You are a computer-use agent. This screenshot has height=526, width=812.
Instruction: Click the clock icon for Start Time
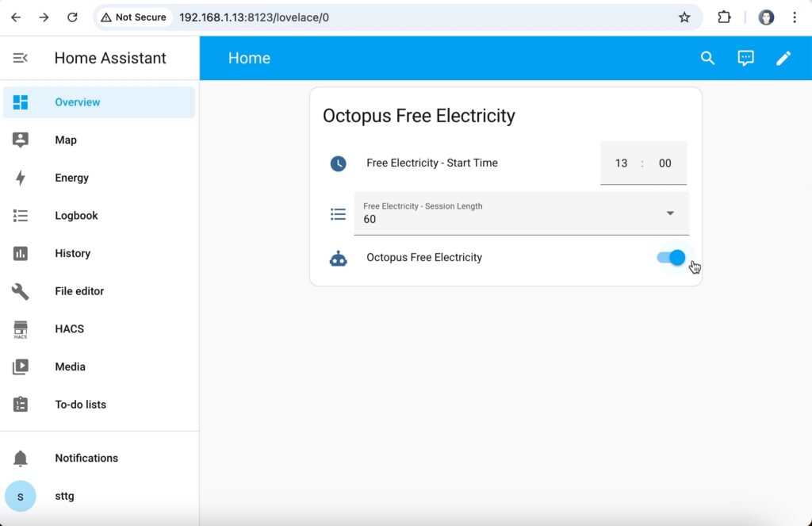tap(338, 163)
